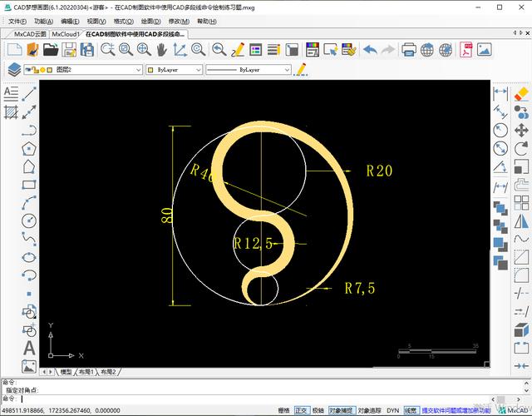Click the Print icon in toolbar
The width and height of the screenshot is (532, 416).
[x=409, y=50]
